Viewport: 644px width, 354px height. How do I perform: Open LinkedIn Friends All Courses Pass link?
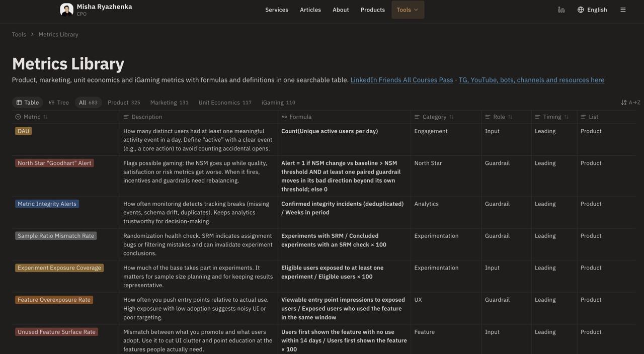(x=401, y=80)
